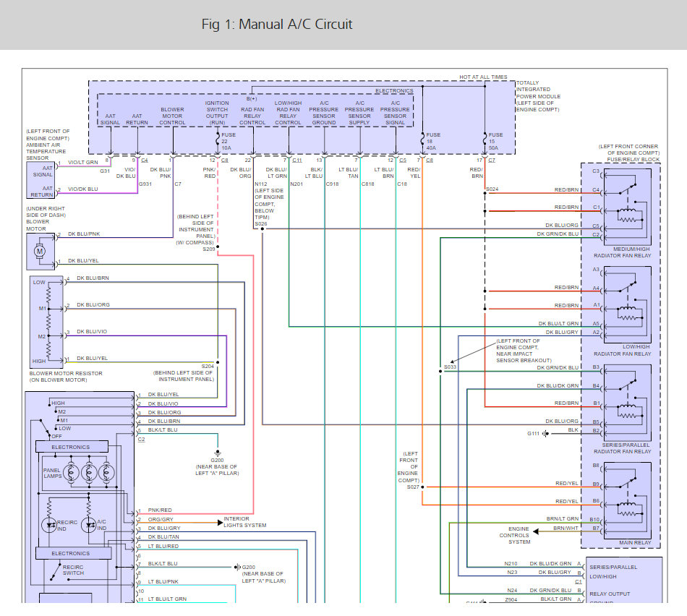This screenshot has width=687, height=616.
Task: Click the 'MAIN RELAY' caption
Action: (635, 542)
